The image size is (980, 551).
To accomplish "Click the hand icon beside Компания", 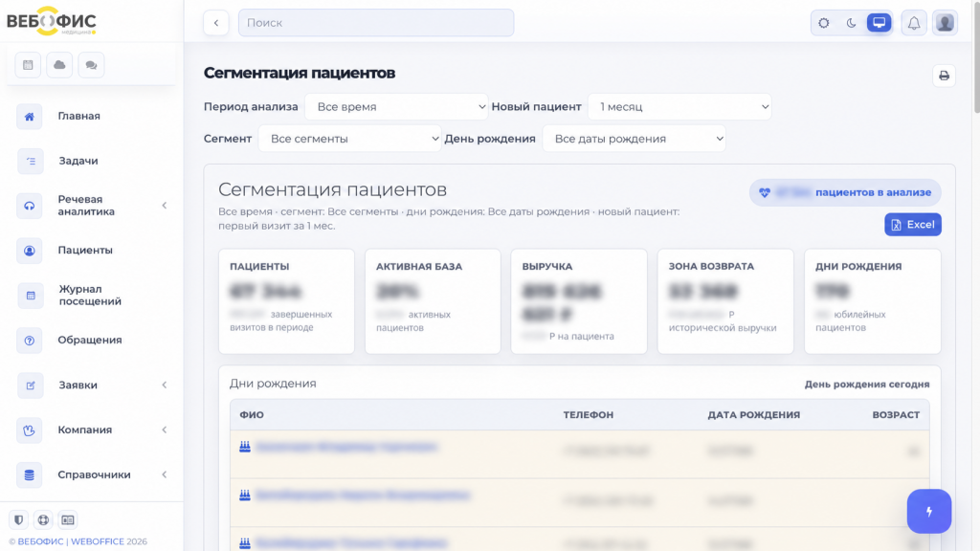I will coord(30,430).
